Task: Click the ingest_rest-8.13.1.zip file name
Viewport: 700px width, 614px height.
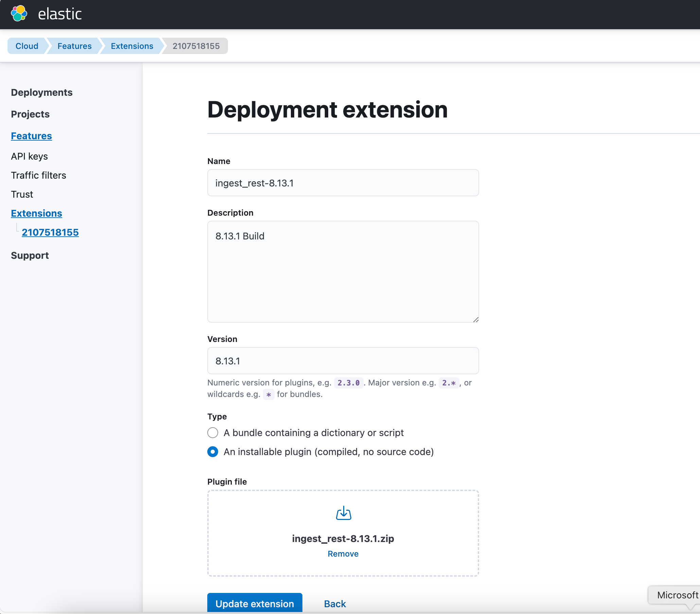Action: tap(343, 539)
